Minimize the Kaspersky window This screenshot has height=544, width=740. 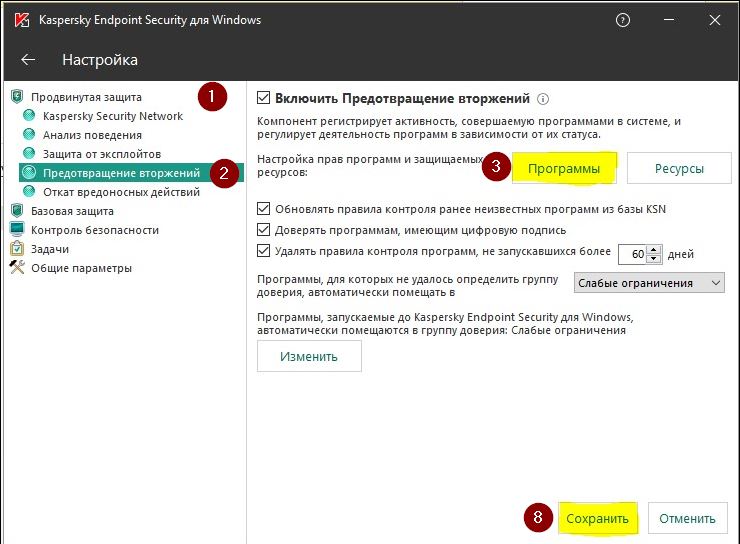pyautogui.click(x=669, y=20)
